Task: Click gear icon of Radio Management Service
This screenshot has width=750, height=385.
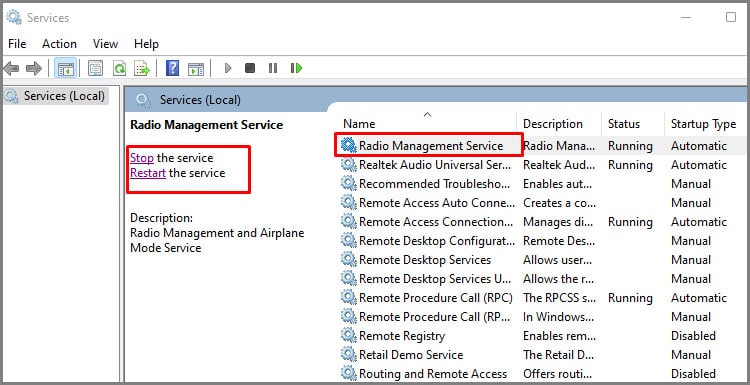Action: [x=349, y=145]
